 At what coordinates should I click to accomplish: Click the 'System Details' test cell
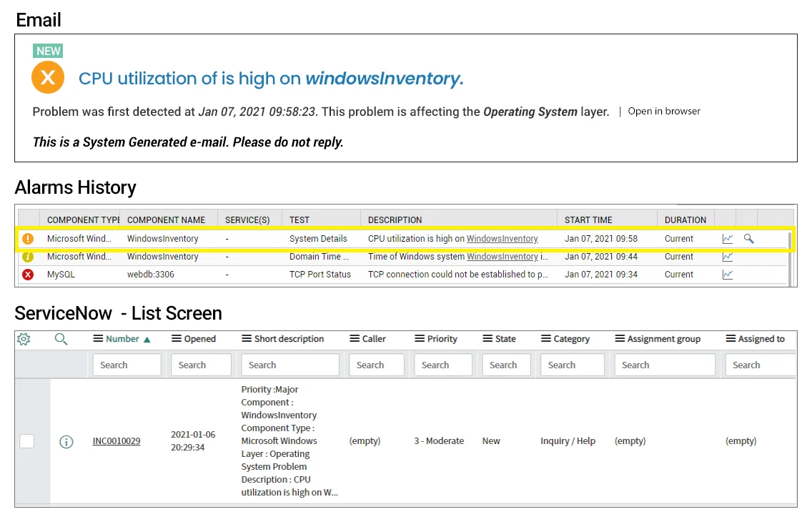pos(319,239)
